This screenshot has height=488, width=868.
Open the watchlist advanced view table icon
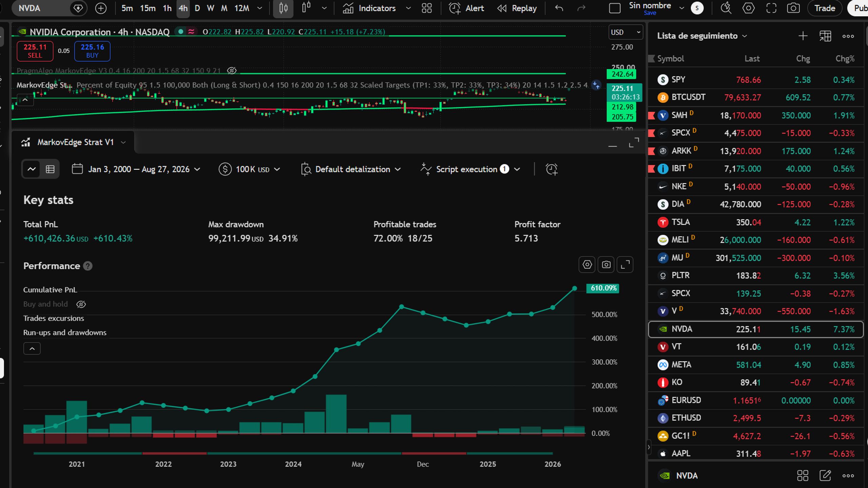(x=825, y=36)
